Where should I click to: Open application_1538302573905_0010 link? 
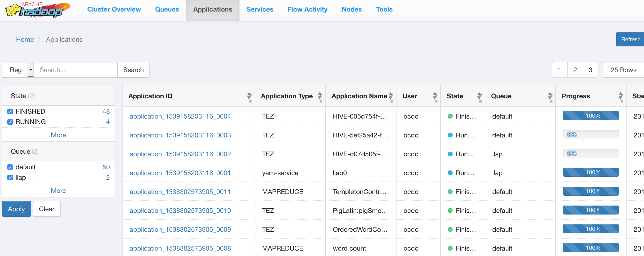(x=180, y=211)
